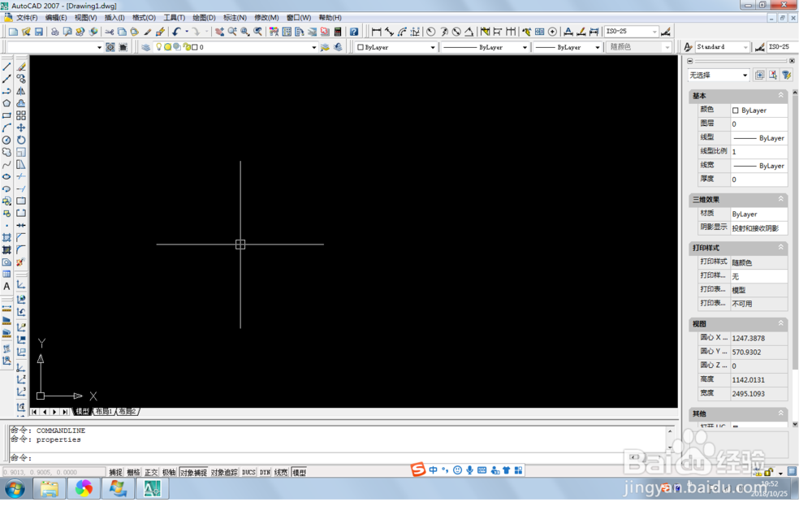Click the Cut scissors icon

pyautogui.click(x=110, y=32)
